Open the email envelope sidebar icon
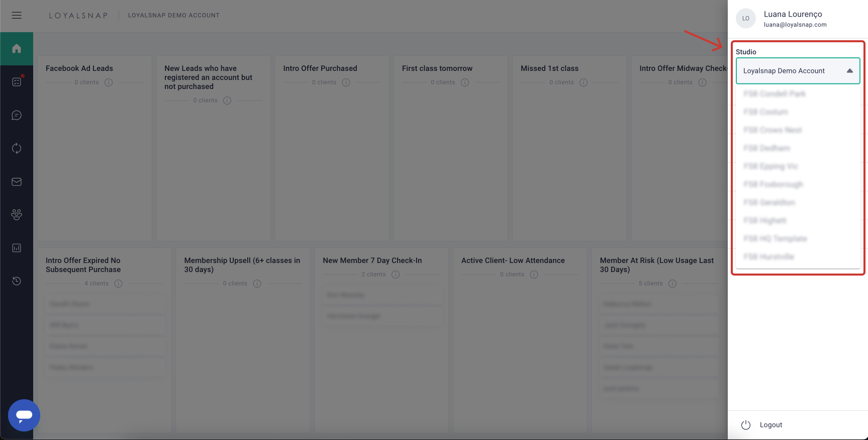Viewport: 868px width, 440px height. 17,182
